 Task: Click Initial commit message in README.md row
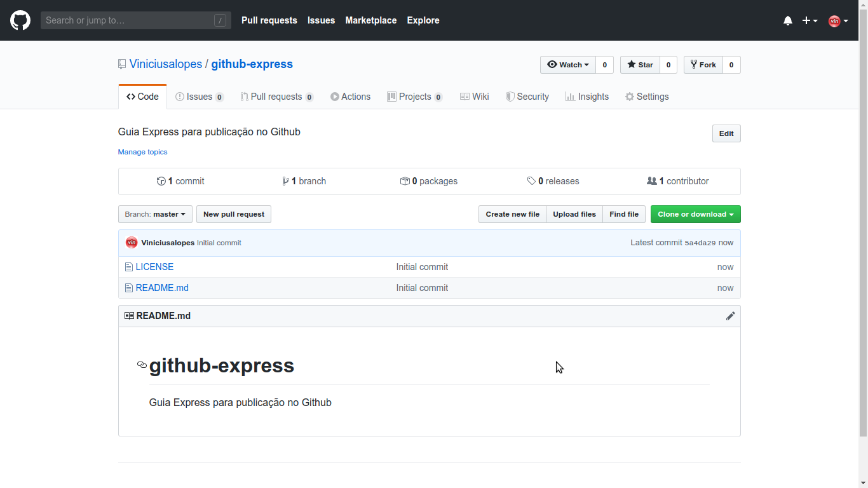tap(422, 288)
